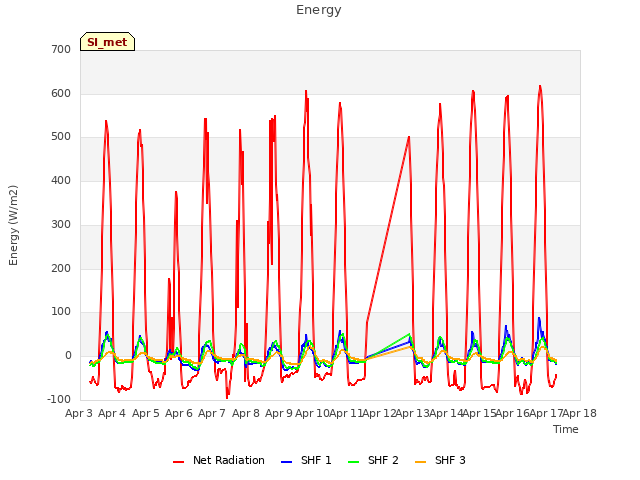Click the 500 y-axis tick label
This screenshot has width=640, height=480.
click(61, 137)
